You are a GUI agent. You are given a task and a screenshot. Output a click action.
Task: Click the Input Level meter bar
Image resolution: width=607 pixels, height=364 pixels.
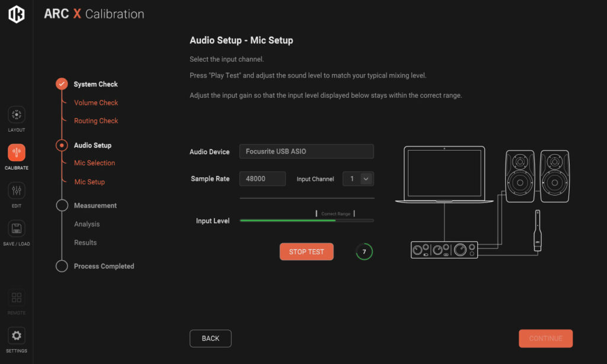tap(306, 221)
